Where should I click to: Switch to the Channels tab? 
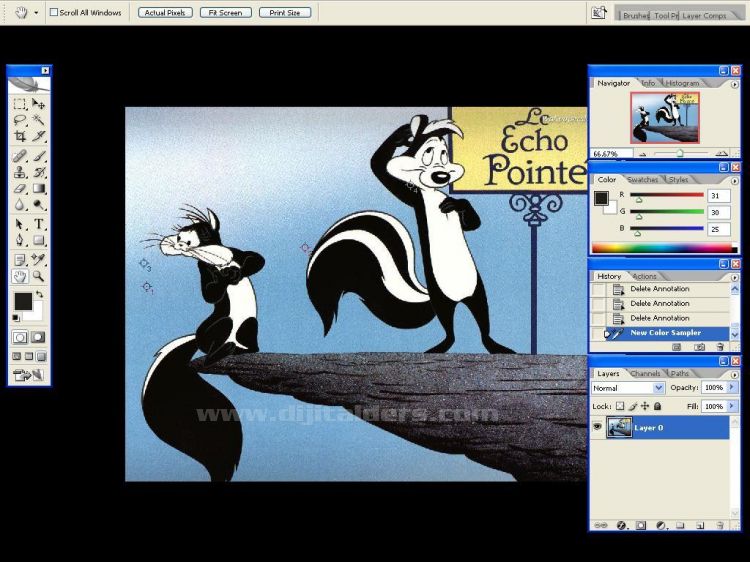(x=645, y=373)
